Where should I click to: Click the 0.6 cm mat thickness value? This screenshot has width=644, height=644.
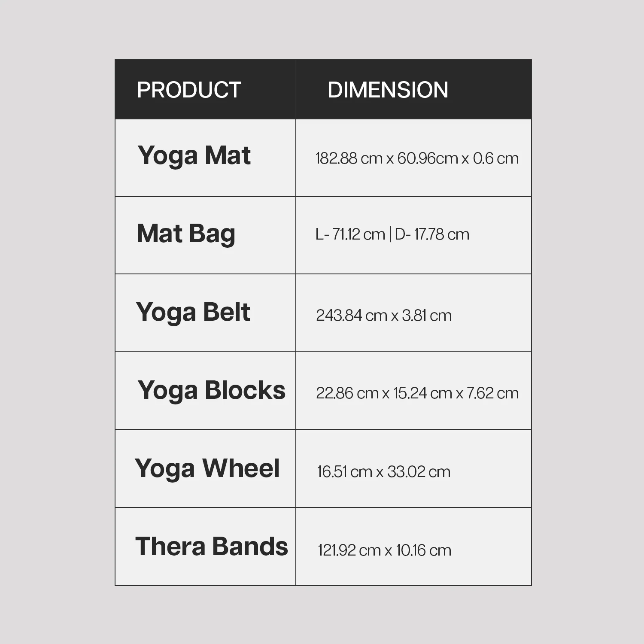point(495,158)
